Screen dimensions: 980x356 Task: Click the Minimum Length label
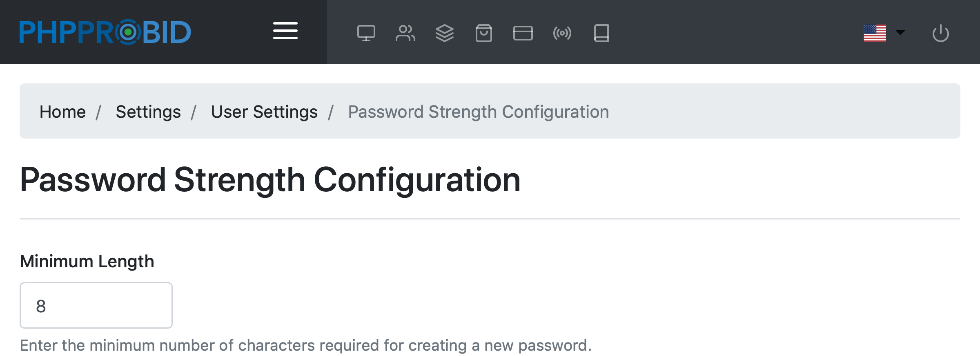[x=87, y=261]
